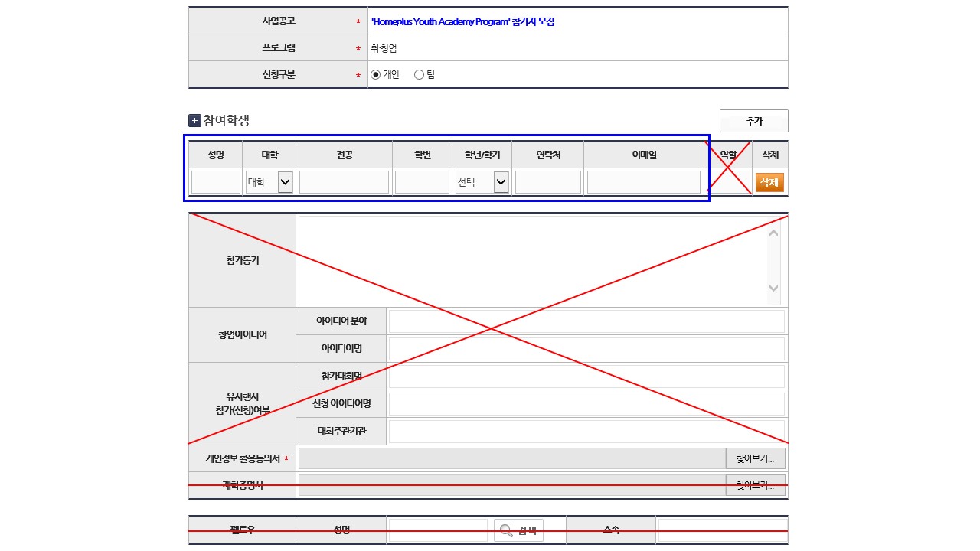The height and width of the screenshot is (551, 980).
Task: Click the 전공 input field
Action: [344, 182]
